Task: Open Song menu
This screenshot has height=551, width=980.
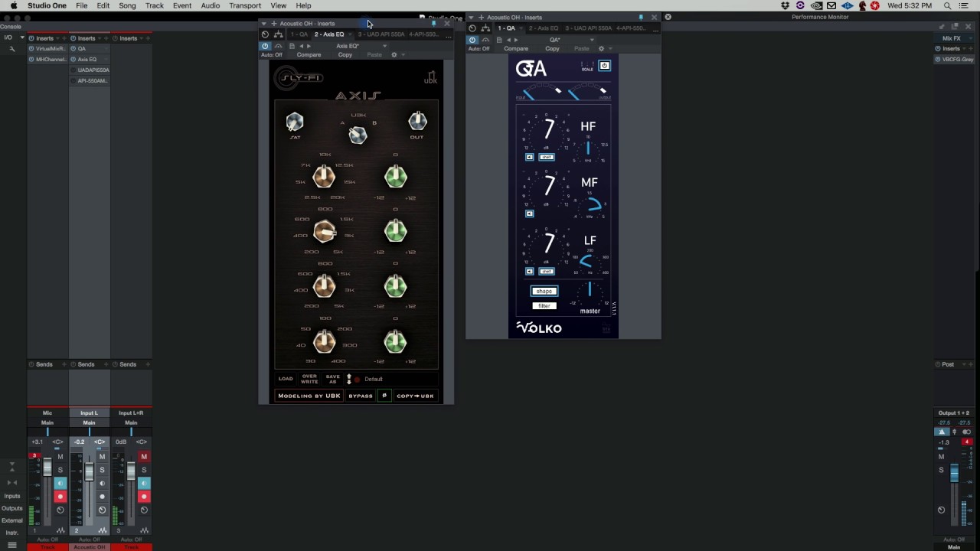Action: point(127,5)
